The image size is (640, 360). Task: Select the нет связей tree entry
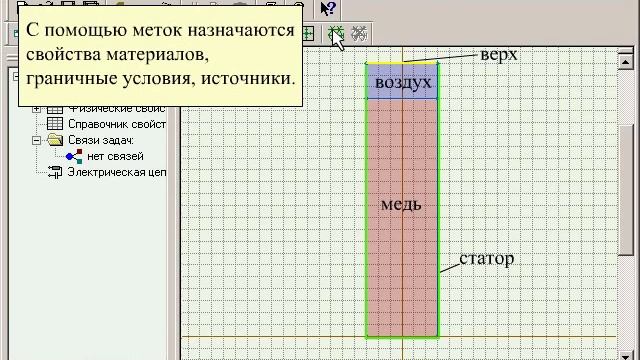(x=104, y=156)
